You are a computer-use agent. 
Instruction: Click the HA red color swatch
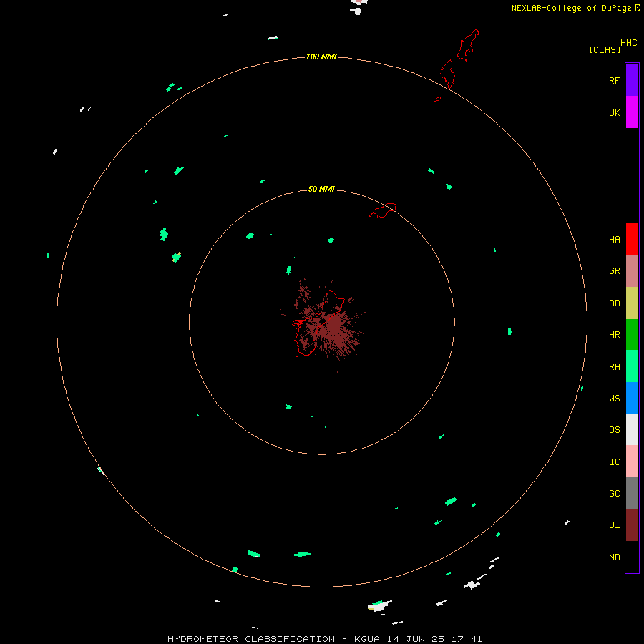click(x=632, y=239)
